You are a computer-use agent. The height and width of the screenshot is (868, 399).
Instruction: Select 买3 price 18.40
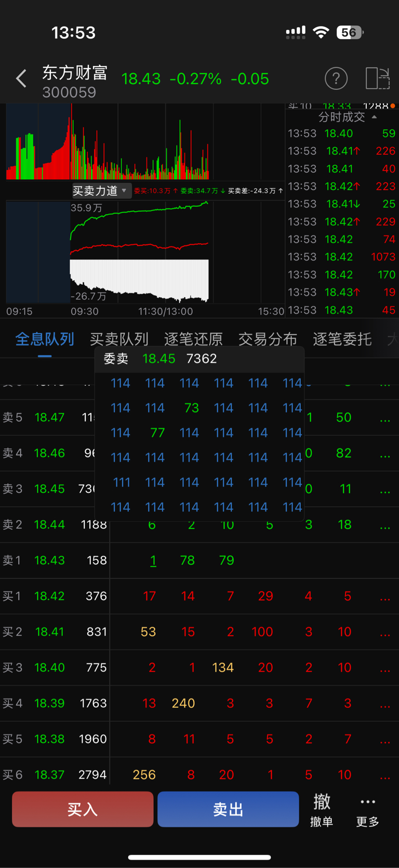49,667
